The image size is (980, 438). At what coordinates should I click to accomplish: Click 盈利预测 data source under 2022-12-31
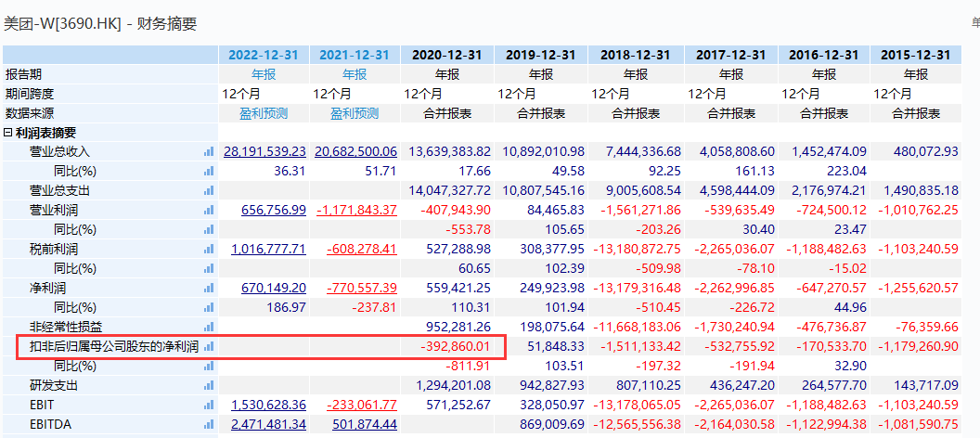click(x=264, y=114)
